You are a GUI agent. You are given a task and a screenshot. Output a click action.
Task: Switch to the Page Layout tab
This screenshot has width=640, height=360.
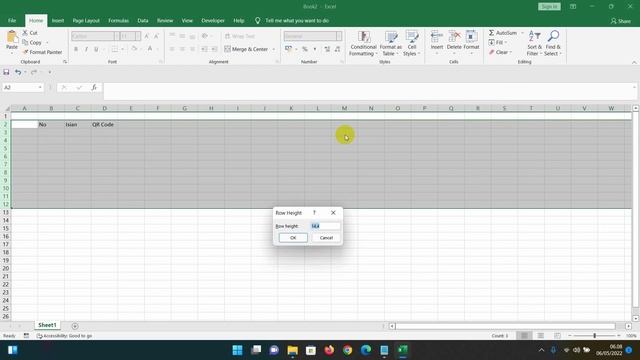(86, 20)
